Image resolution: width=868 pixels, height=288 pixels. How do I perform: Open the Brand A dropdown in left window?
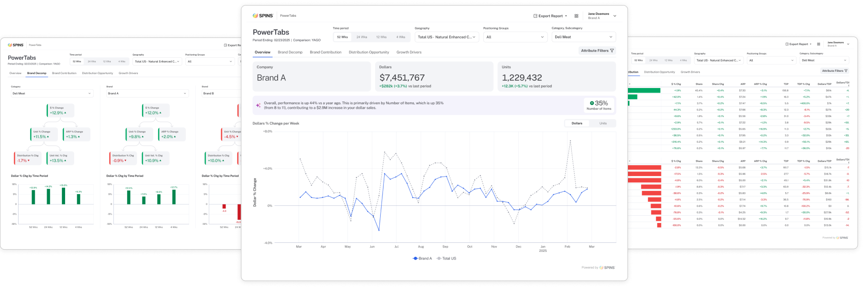click(x=147, y=93)
